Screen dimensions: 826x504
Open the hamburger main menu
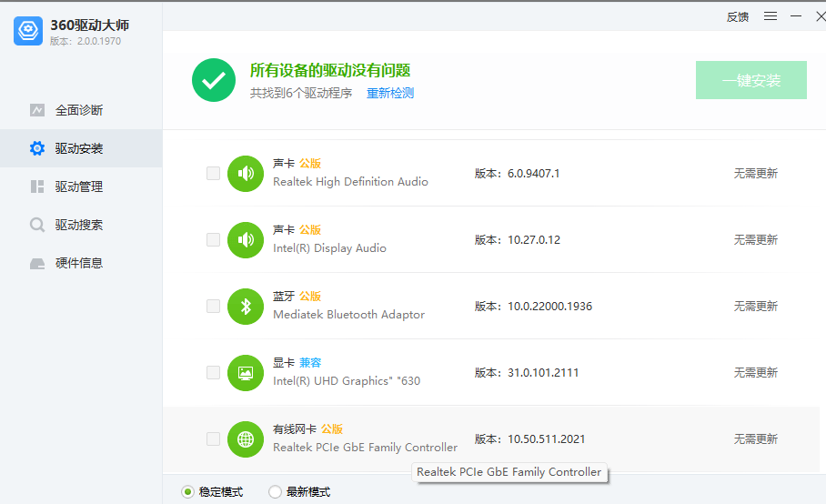pos(771,16)
